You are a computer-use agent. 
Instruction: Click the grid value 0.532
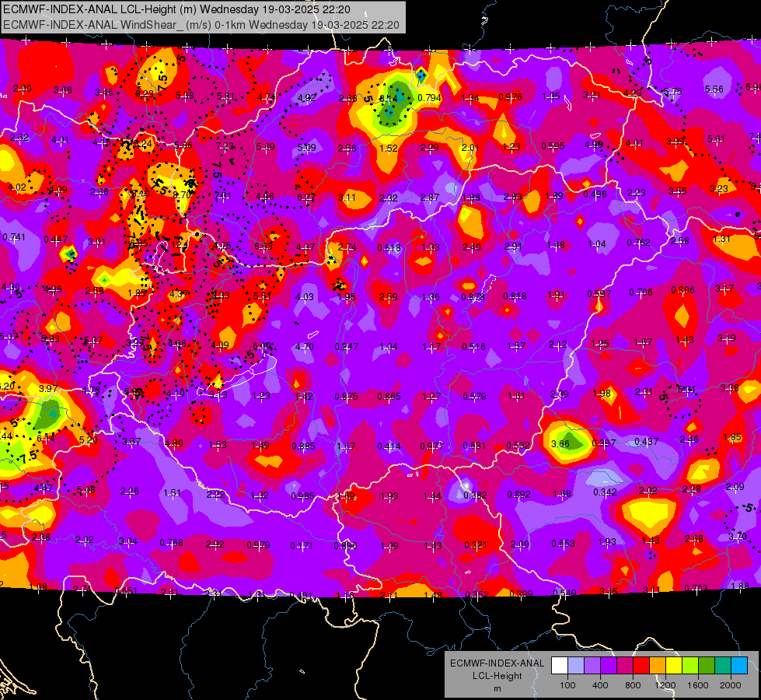[518, 445]
